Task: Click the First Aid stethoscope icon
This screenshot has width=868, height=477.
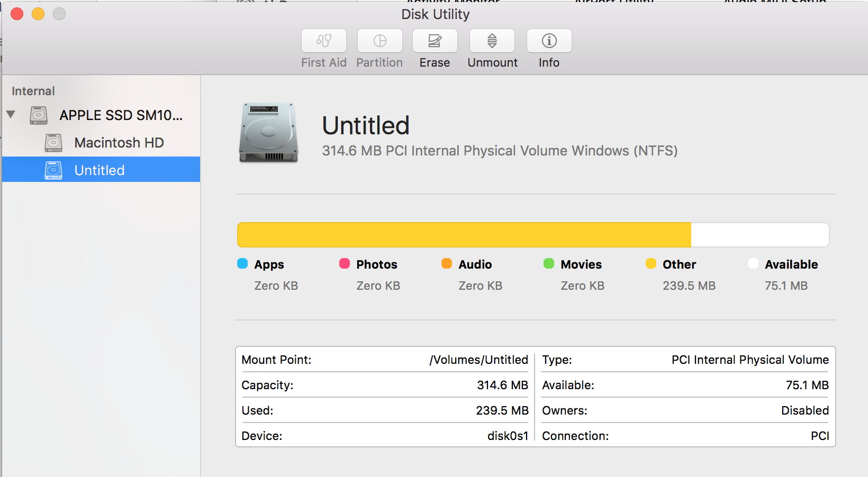Action: coord(324,41)
